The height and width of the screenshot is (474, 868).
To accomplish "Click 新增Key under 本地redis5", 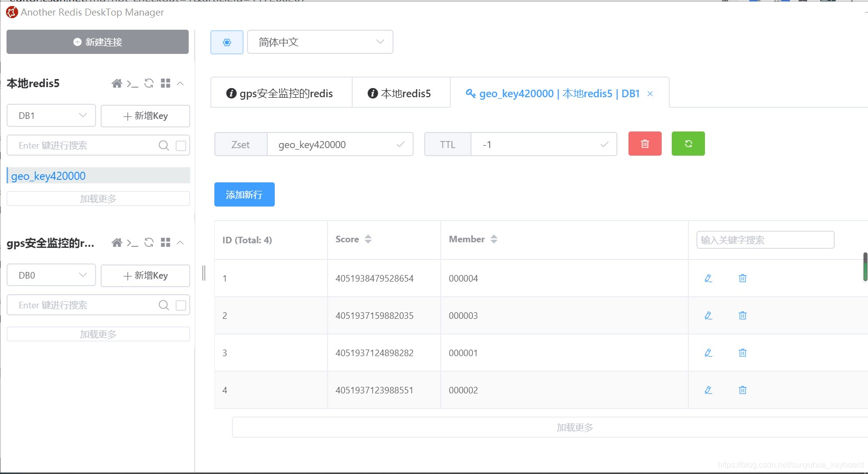I will tap(145, 116).
